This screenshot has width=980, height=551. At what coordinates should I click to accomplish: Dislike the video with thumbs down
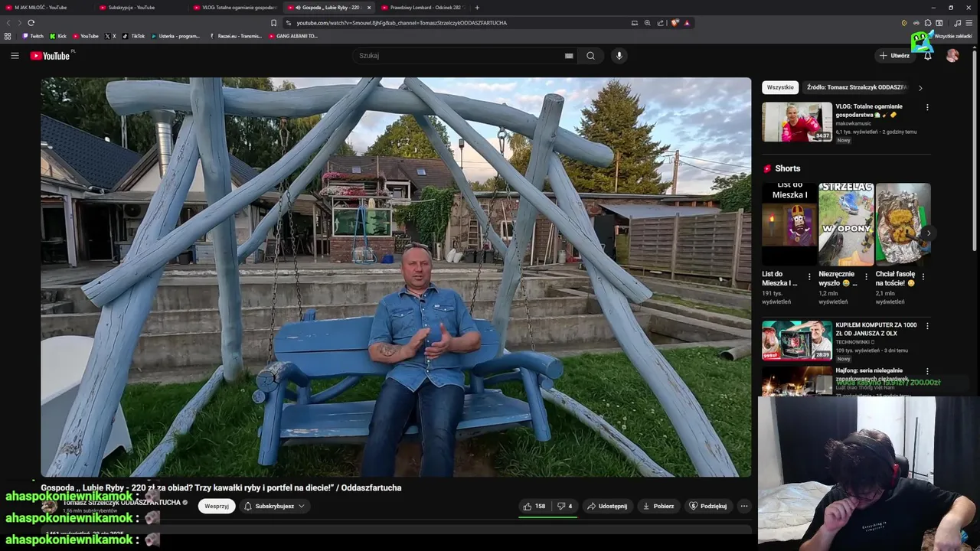coord(564,506)
